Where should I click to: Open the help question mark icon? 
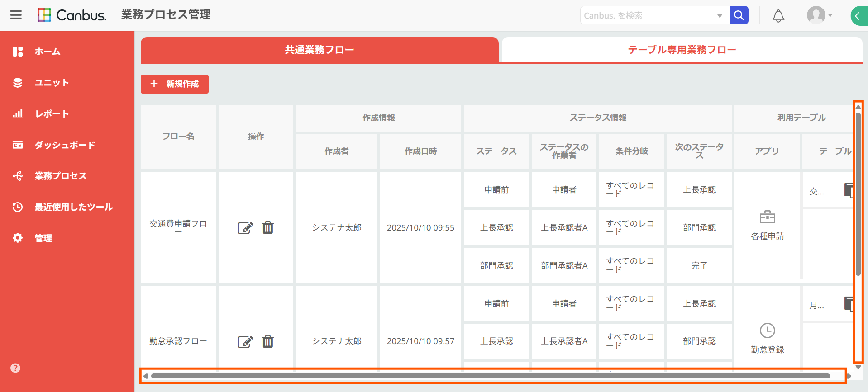[x=15, y=368]
